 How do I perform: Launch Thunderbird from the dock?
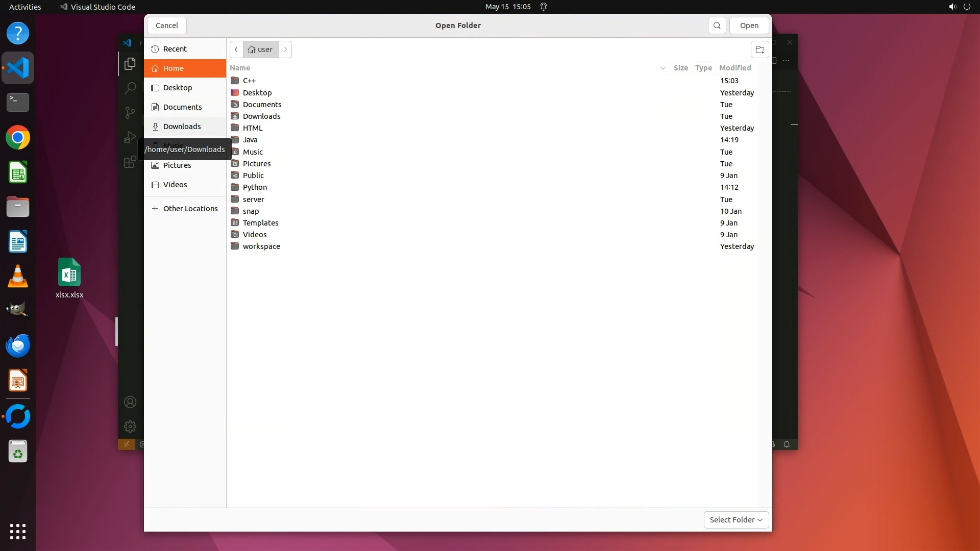(18, 346)
